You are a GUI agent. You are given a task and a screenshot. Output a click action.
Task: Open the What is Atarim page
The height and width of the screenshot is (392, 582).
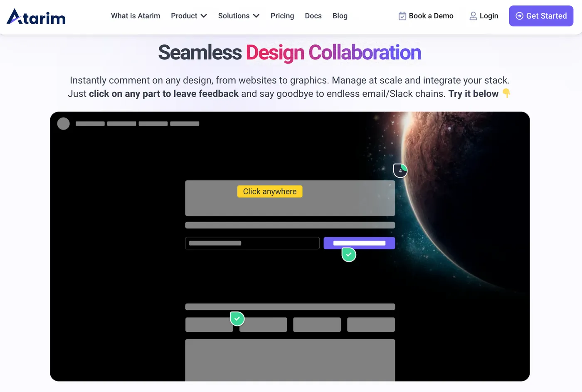[x=136, y=16]
